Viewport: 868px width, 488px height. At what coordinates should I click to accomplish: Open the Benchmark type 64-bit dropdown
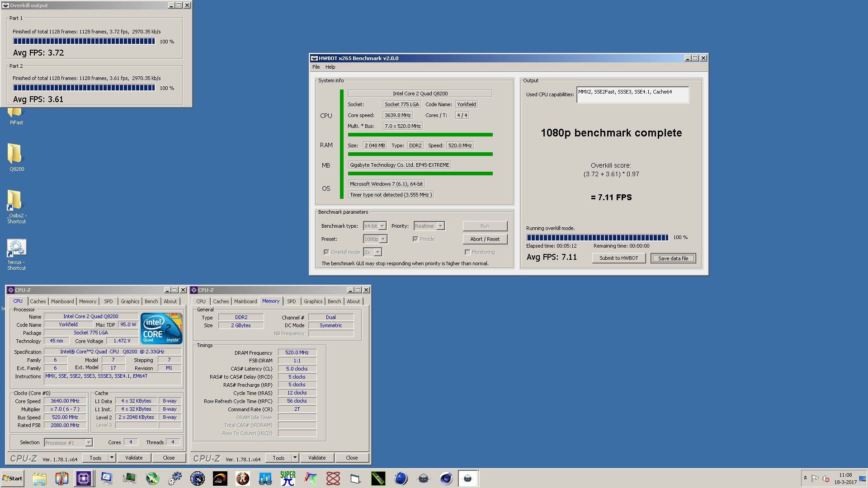[375, 226]
